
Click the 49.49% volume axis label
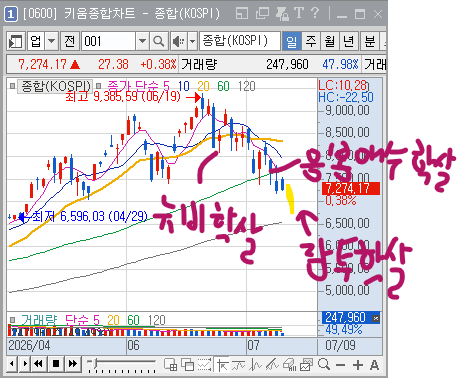(344, 330)
